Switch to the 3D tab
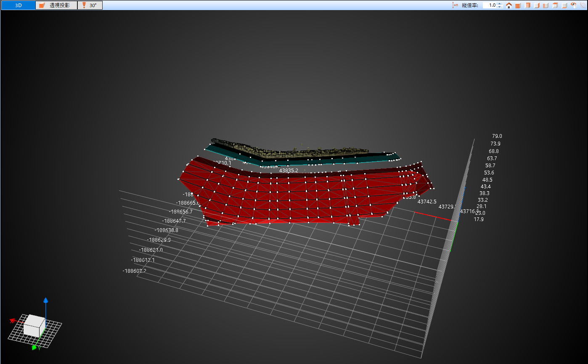This screenshot has width=588, height=364. point(18,5)
